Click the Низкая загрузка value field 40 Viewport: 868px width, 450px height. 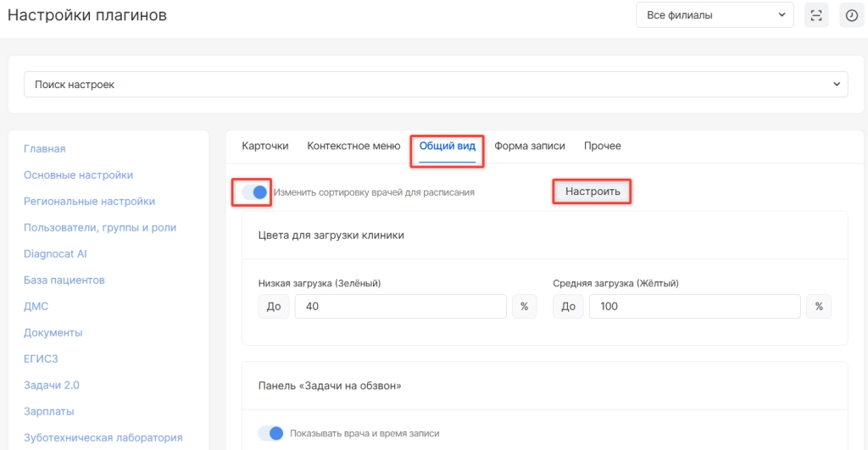400,307
